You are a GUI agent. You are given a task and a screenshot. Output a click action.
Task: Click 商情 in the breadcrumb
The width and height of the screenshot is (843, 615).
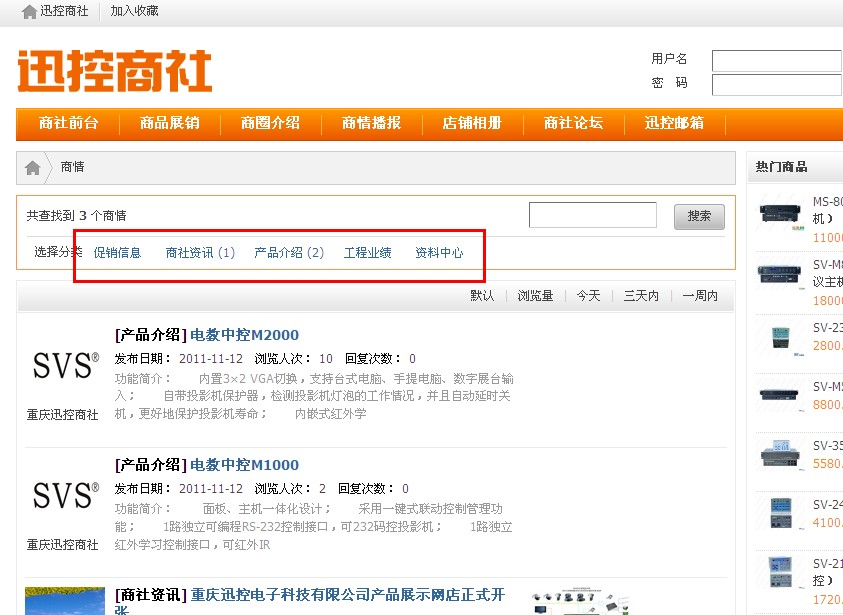point(73,167)
